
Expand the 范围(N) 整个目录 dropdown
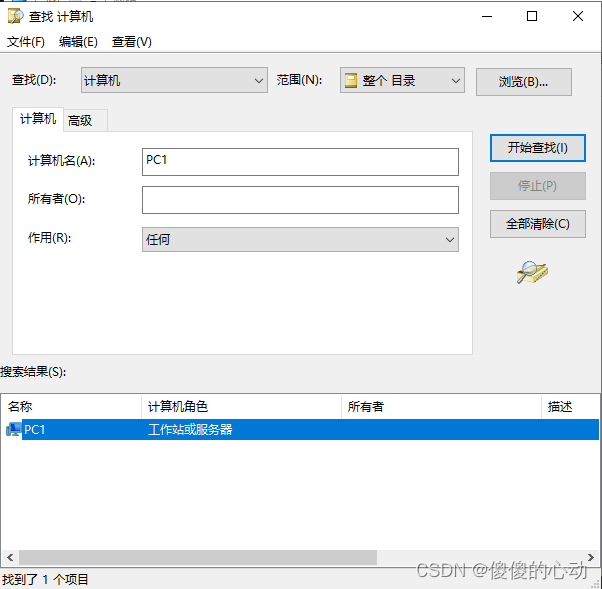point(402,80)
